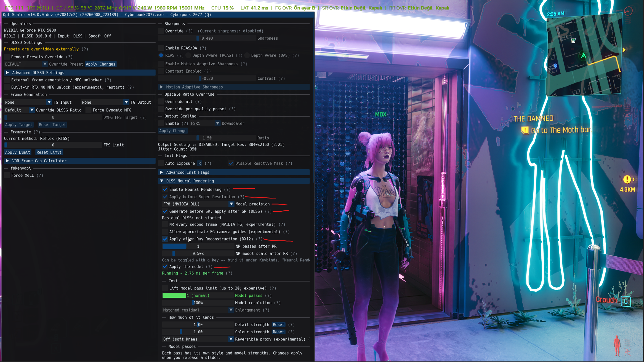
Task: Click Reset Limit button
Action: [49, 152]
